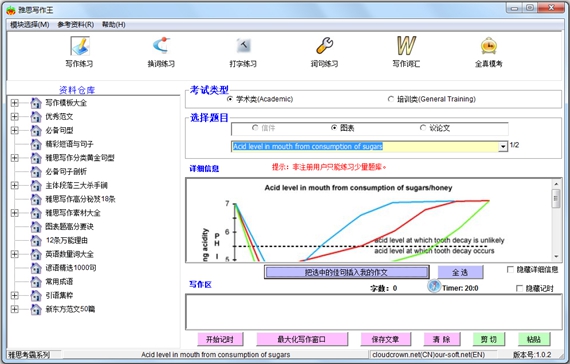Open the module with the wrench icon

[x=324, y=45]
